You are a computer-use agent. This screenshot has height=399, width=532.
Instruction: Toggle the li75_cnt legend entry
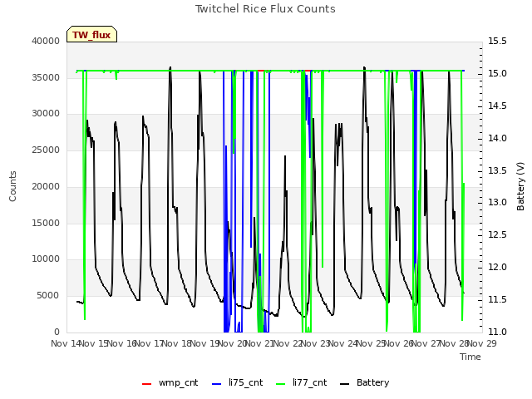click(237, 382)
